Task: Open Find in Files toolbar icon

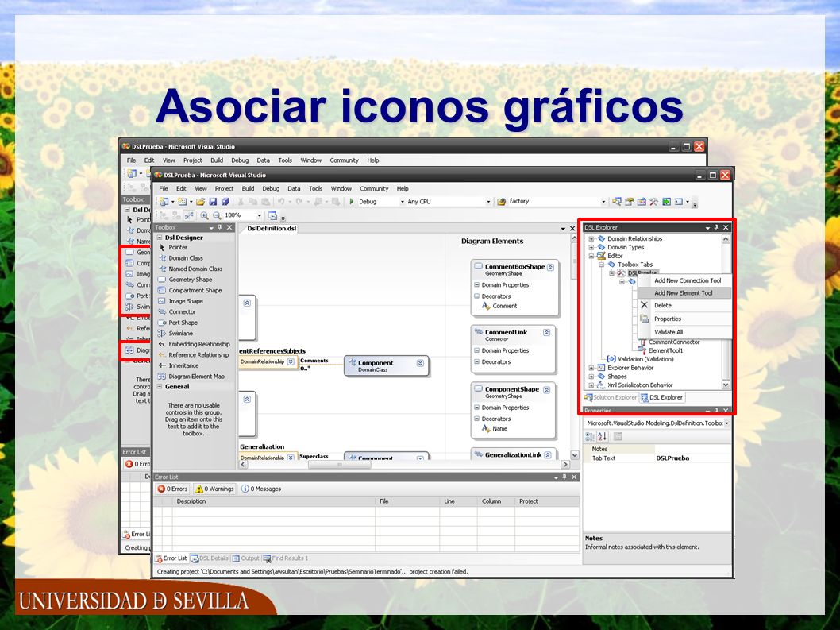Action: click(x=501, y=202)
